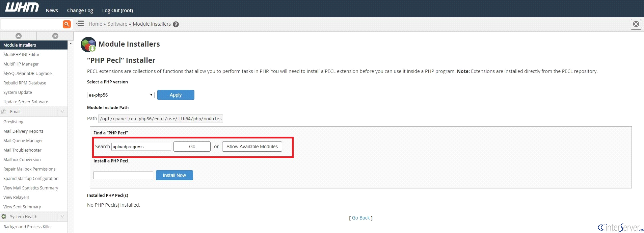Open the help question mark icon
The image size is (644, 233).
[176, 24]
